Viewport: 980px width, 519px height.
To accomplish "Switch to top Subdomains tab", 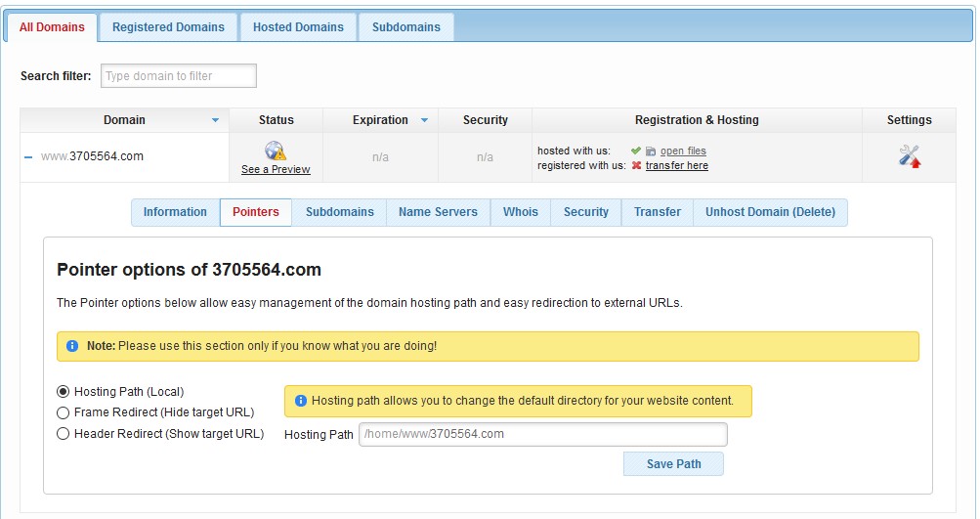I will tap(406, 27).
